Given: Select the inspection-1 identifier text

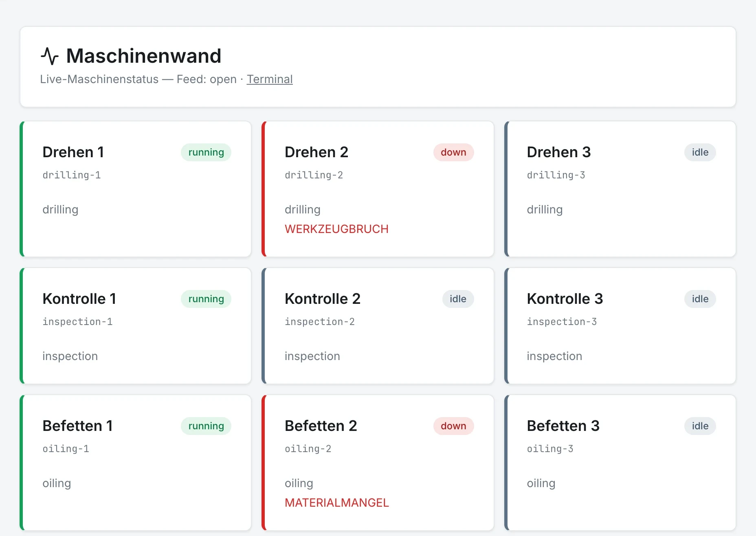Looking at the screenshot, I should pyautogui.click(x=78, y=322).
